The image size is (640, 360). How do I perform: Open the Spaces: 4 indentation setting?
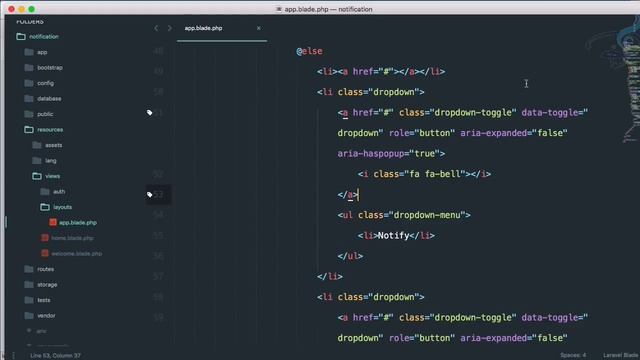coord(573,355)
